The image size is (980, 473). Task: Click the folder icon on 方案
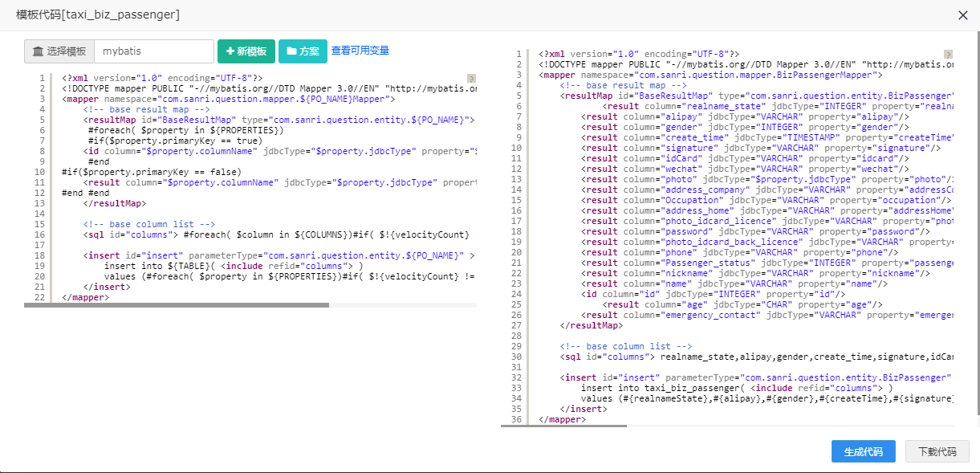coord(291,51)
